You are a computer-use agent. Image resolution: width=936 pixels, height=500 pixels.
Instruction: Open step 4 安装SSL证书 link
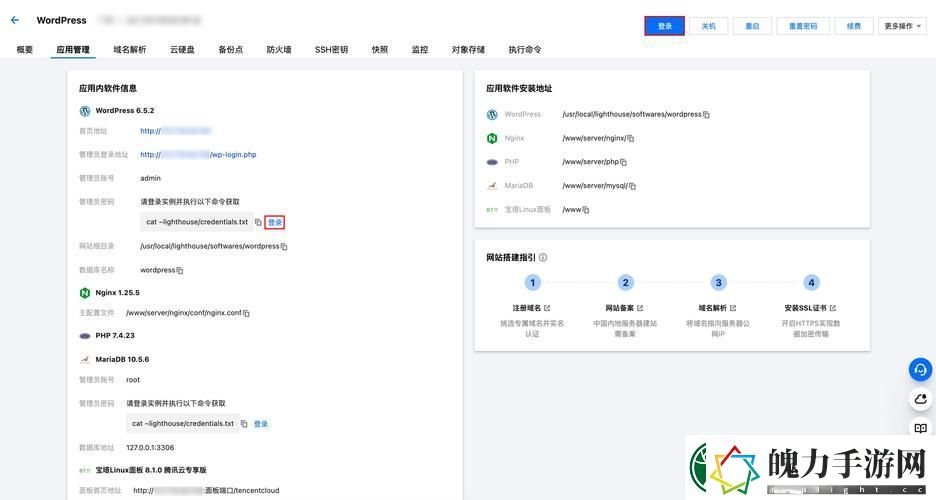[x=810, y=308]
